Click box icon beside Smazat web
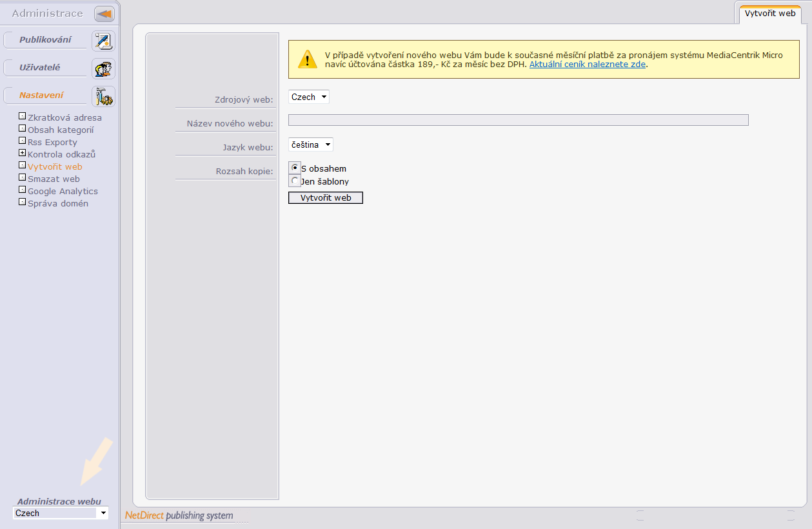This screenshot has height=529, width=812. 23,178
